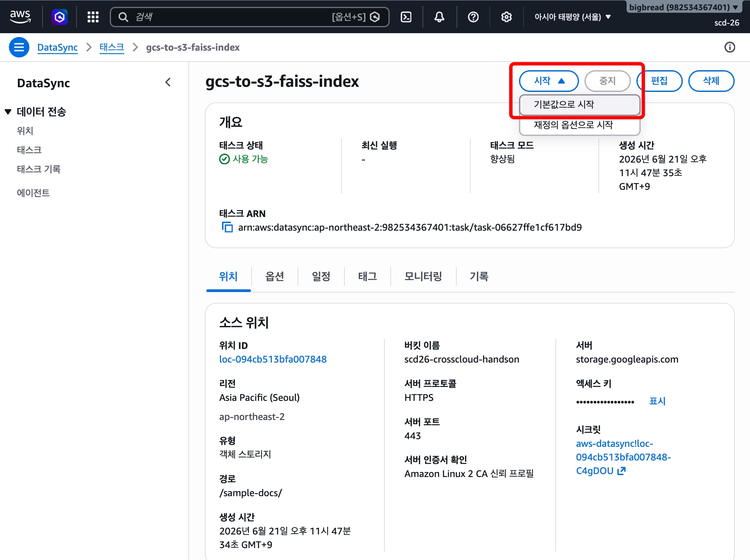Toggle the blue hamburger navigation menu
The width and height of the screenshot is (750, 560).
(x=19, y=47)
